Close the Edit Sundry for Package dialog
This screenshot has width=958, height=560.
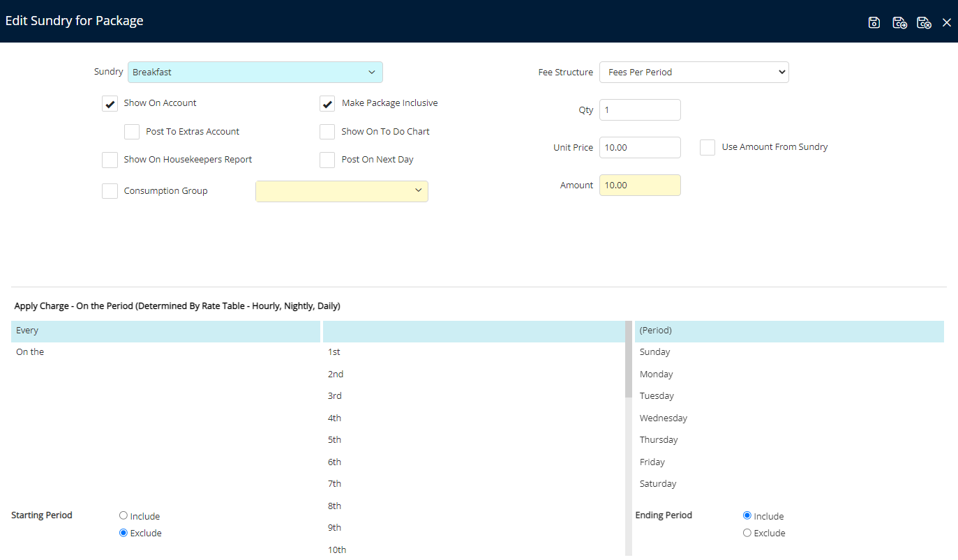click(x=947, y=22)
